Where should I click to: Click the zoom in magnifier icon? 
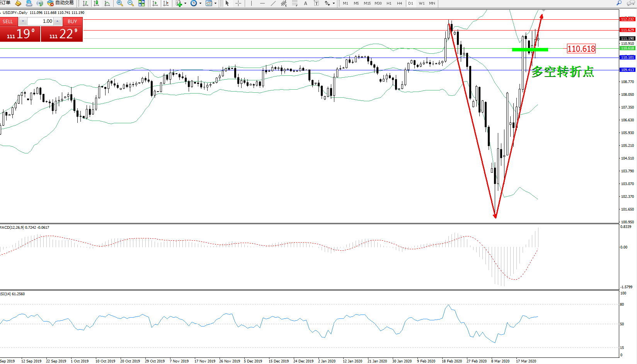point(120,3)
